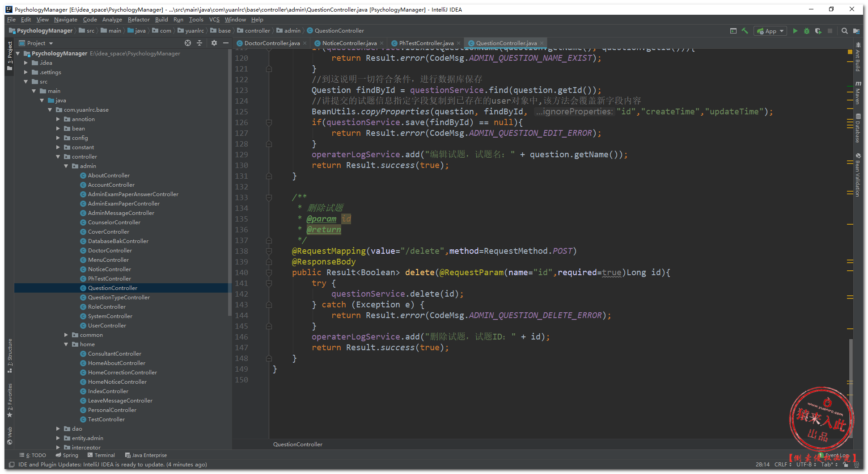Open Search Everywhere via the magnifier icon

(x=844, y=31)
